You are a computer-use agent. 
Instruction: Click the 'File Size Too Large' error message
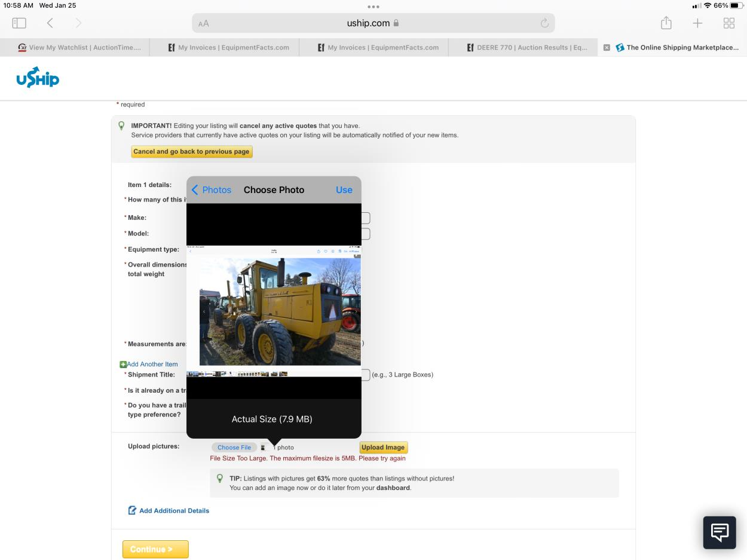pos(308,458)
